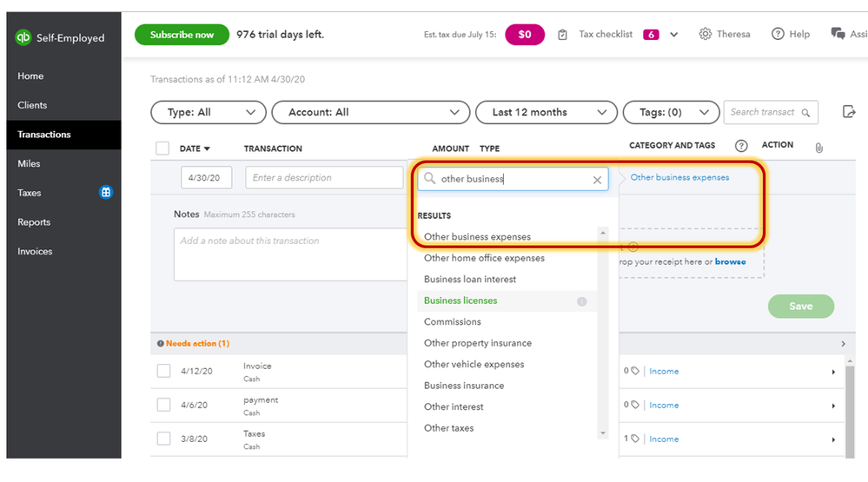Click the results list scroll-down arrow
868x482 pixels.
pos(603,433)
